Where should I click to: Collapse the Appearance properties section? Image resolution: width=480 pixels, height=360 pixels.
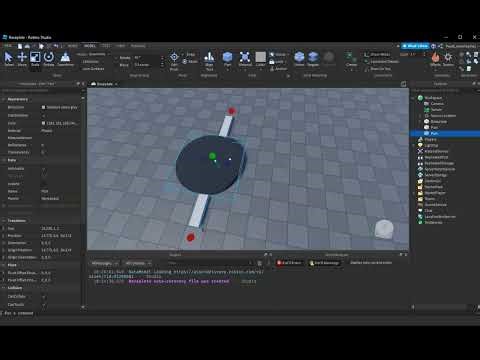point(4,99)
